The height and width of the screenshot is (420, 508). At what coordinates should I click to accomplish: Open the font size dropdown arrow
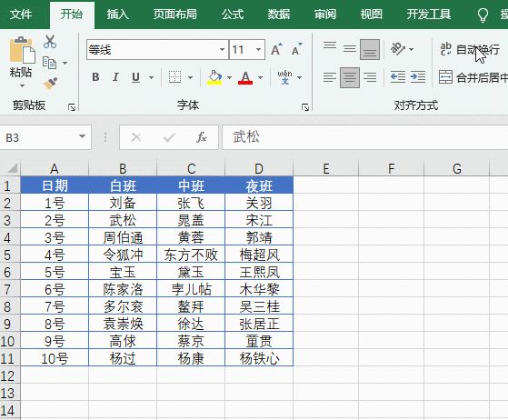258,50
